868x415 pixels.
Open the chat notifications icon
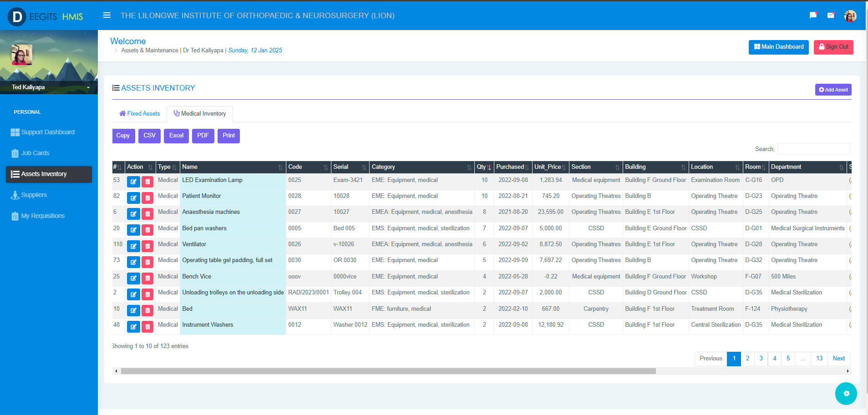(x=813, y=15)
